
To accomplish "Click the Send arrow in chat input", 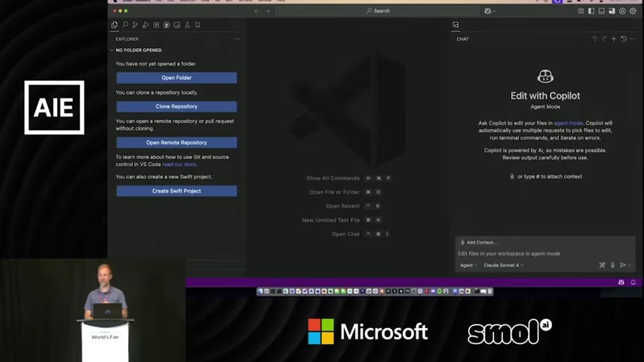I will click(623, 265).
